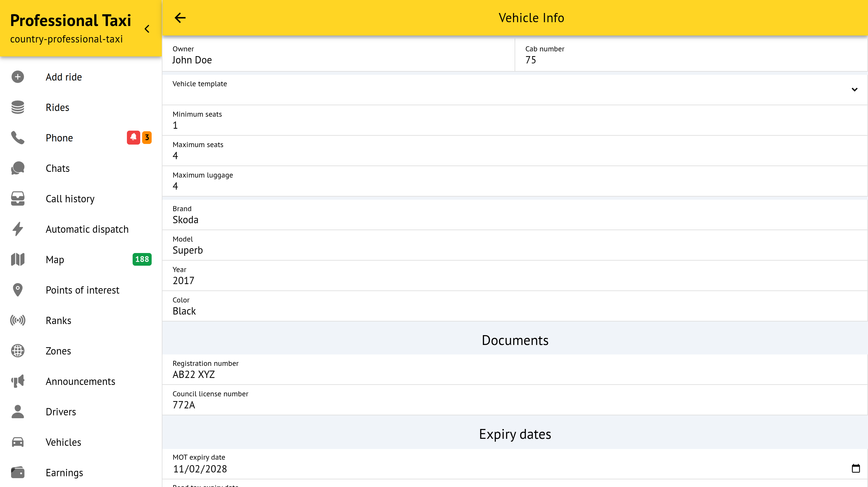Go to the Drivers section
Screen dimensions: 868x487
click(x=61, y=412)
